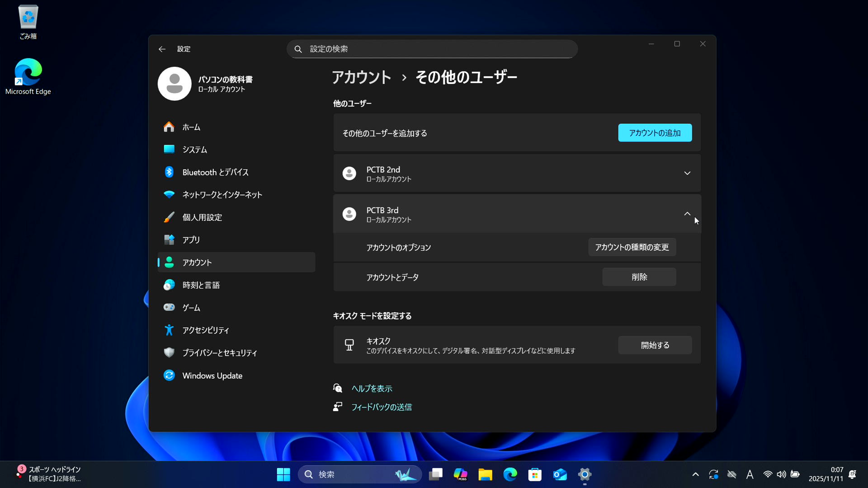Click the ゲーム sidebar item

point(191,308)
